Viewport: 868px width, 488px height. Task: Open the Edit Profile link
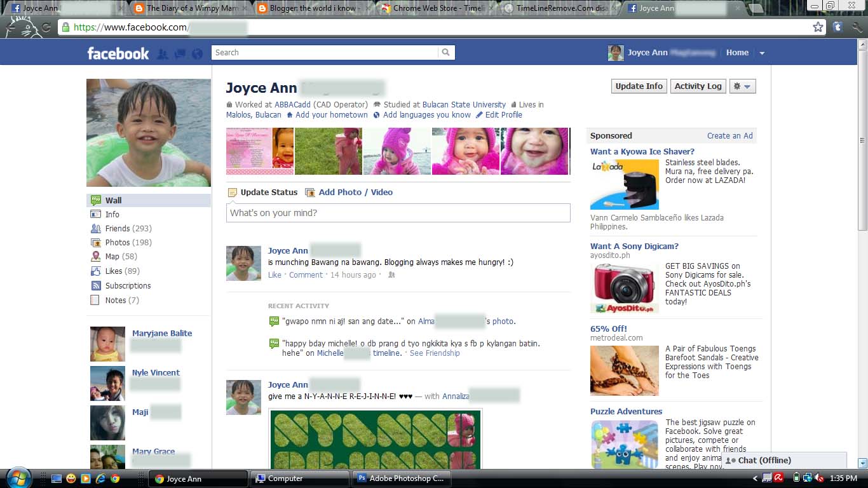505,115
